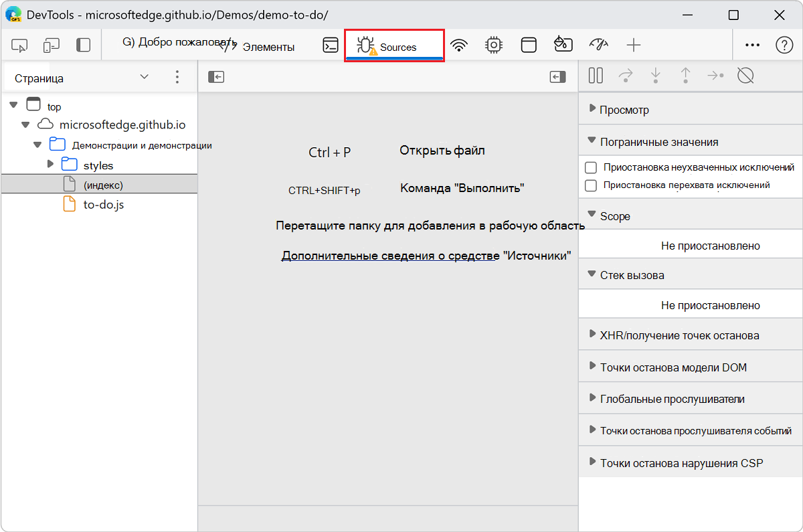Open the Страница dropdown chevron

coord(145,78)
